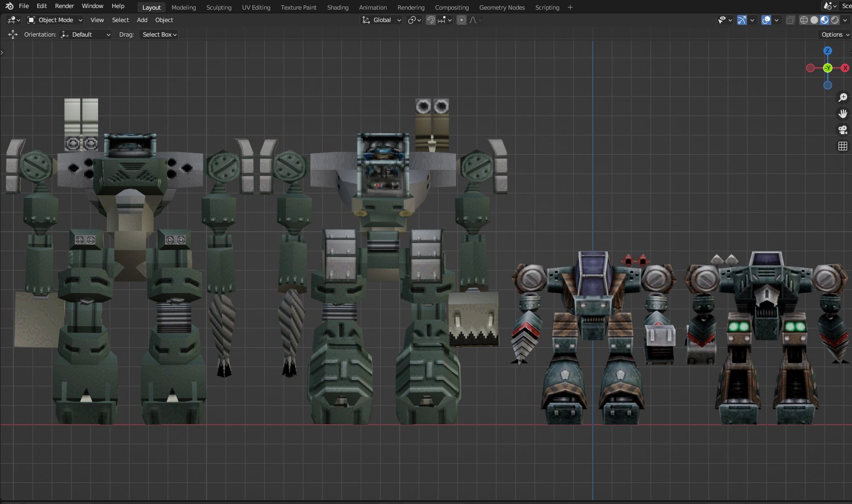Open the viewport View menu
The image size is (852, 504).
tap(97, 20)
